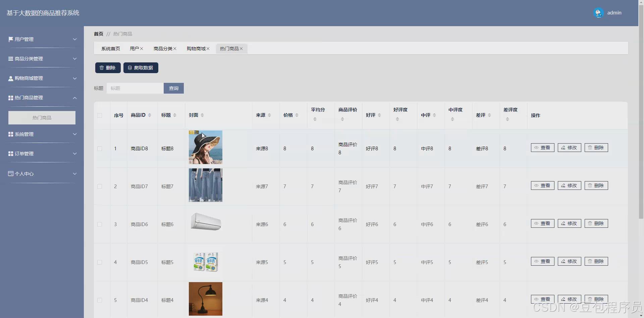The height and width of the screenshot is (318, 644).
Task: Click the 爬取数据 button
Action: (141, 68)
